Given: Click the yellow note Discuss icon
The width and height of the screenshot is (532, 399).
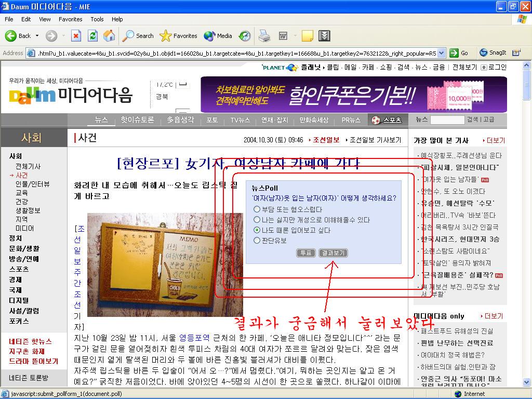Looking at the screenshot, I should (x=307, y=36).
